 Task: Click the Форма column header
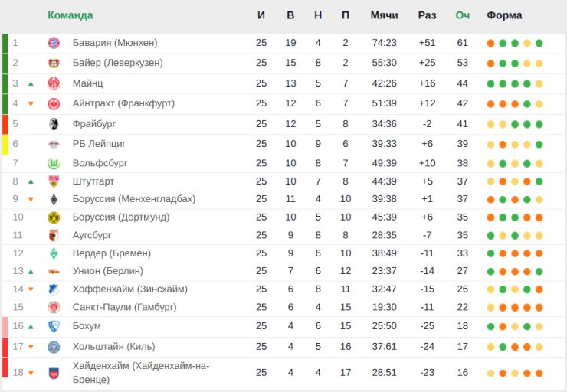(504, 15)
